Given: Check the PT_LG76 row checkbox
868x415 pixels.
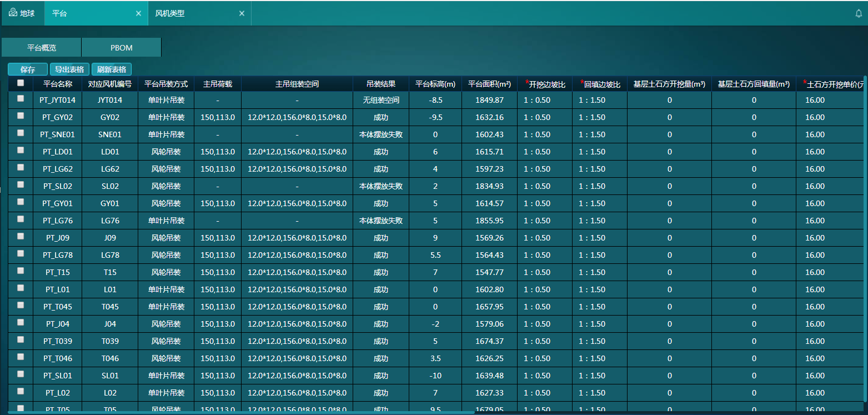Looking at the screenshot, I should pyautogui.click(x=21, y=219).
